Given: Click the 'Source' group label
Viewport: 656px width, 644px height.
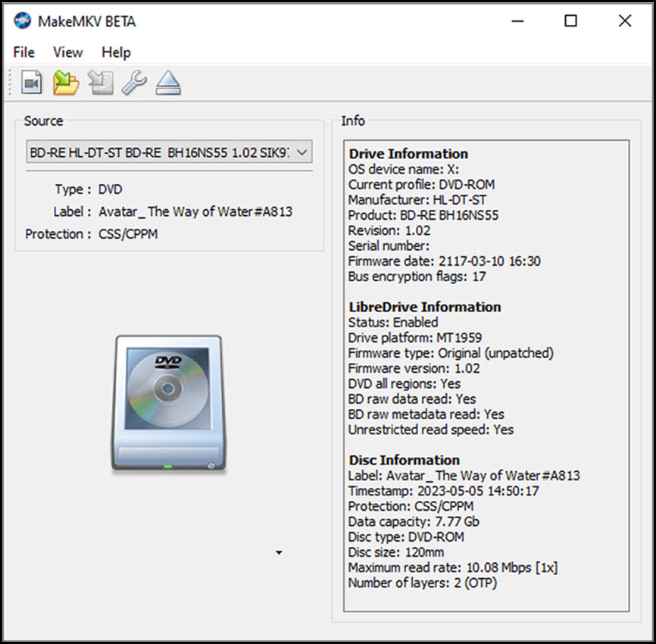Looking at the screenshot, I should click(x=43, y=121).
